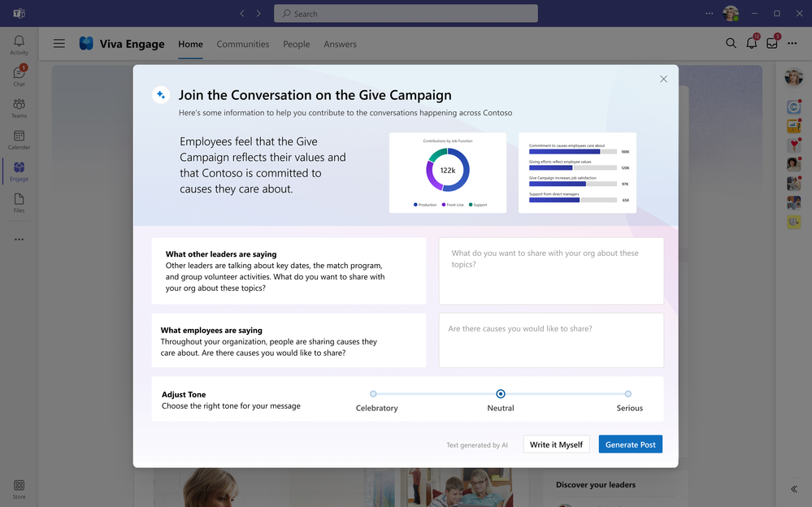Select the Serious tone option
The width and height of the screenshot is (812, 507).
pyautogui.click(x=628, y=394)
